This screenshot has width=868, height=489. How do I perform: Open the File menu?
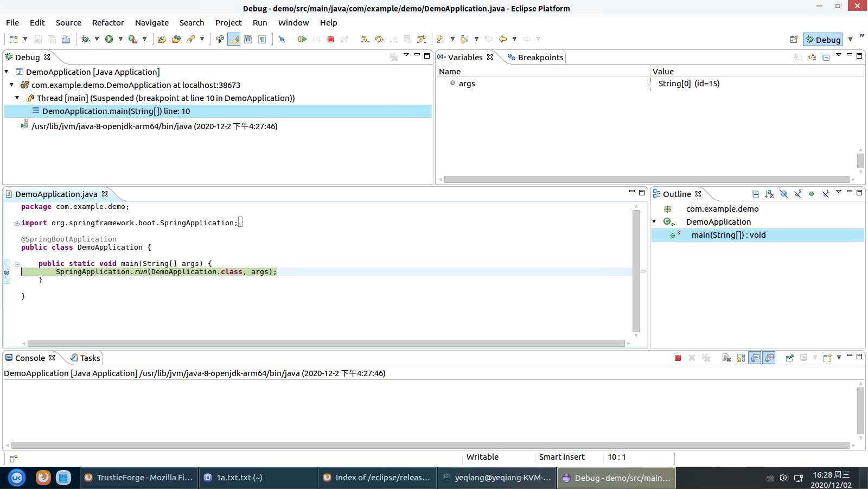pyautogui.click(x=12, y=23)
